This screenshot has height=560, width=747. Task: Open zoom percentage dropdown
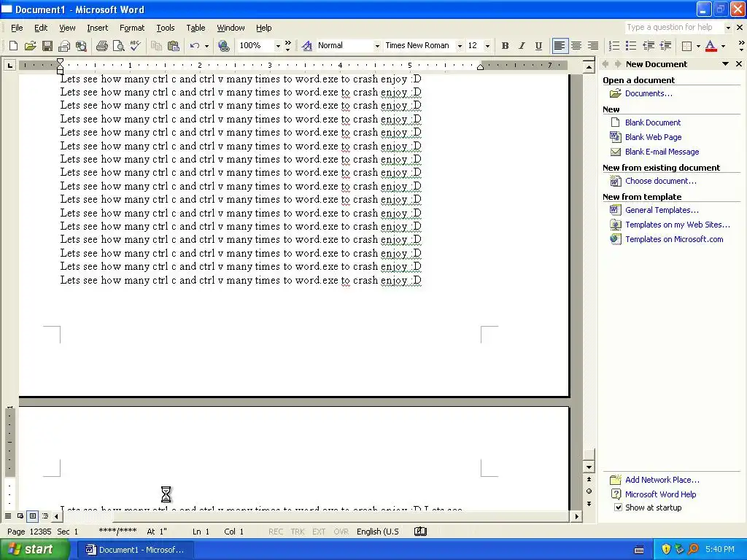(x=278, y=46)
